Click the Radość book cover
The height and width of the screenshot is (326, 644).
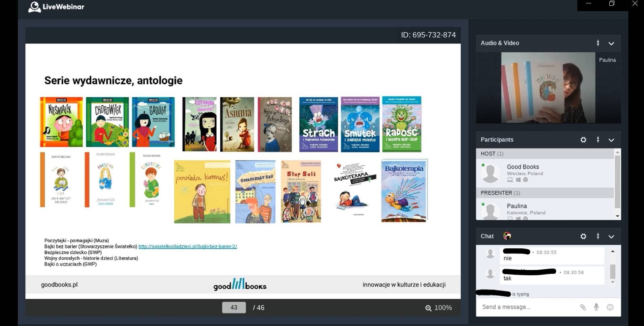pyautogui.click(x=402, y=124)
